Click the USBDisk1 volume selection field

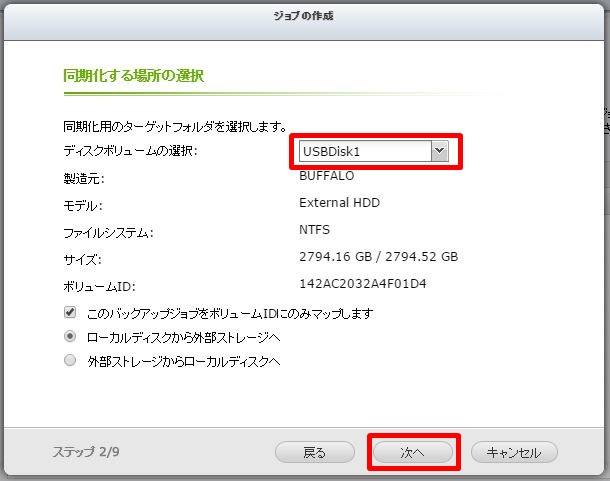tap(373, 151)
